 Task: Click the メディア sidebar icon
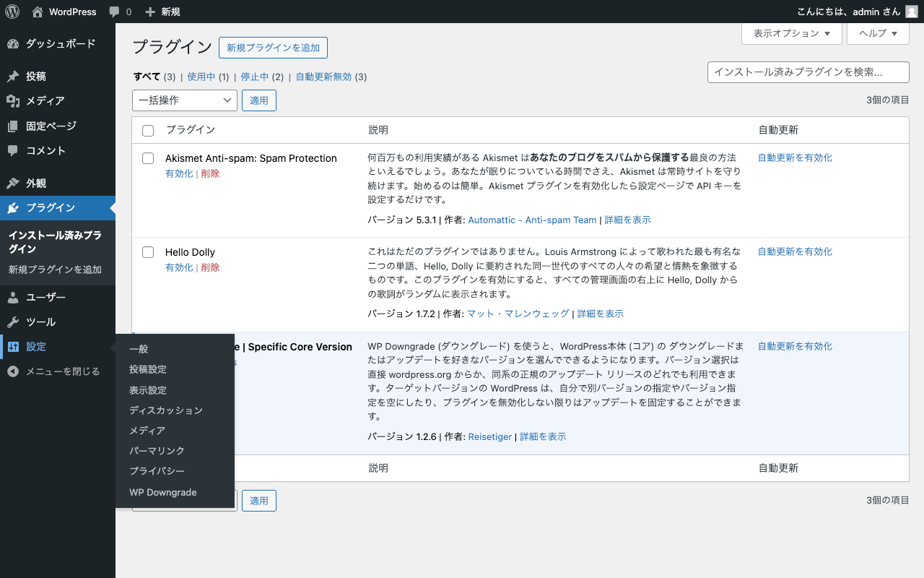(x=13, y=101)
